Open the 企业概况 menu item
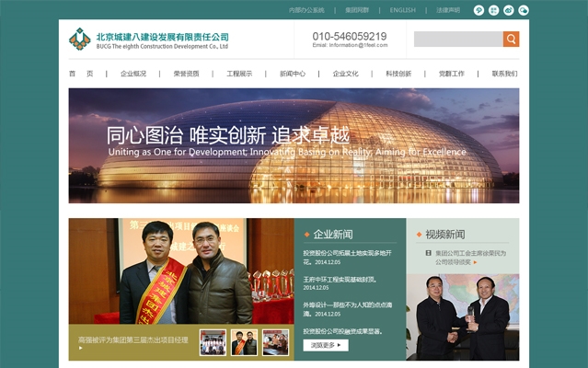Viewport: 588px width, 368px height. [x=133, y=74]
